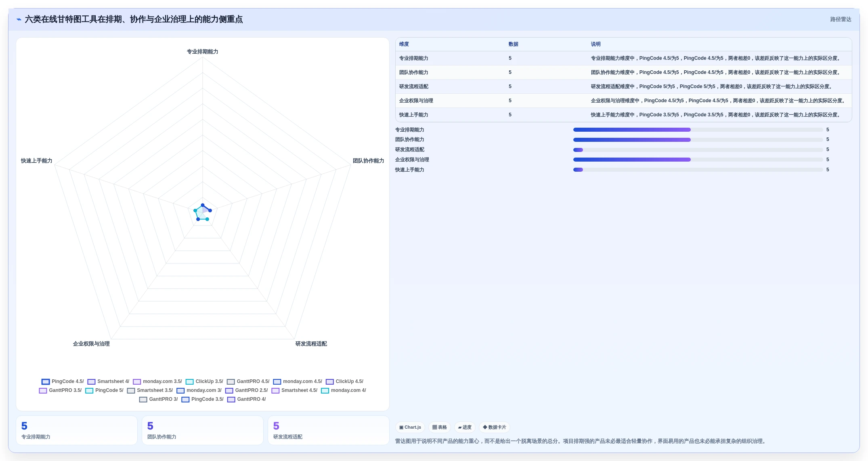Toggle the GanttPRO 3/ legend entry
The width and height of the screenshot is (868, 461).
click(158, 399)
